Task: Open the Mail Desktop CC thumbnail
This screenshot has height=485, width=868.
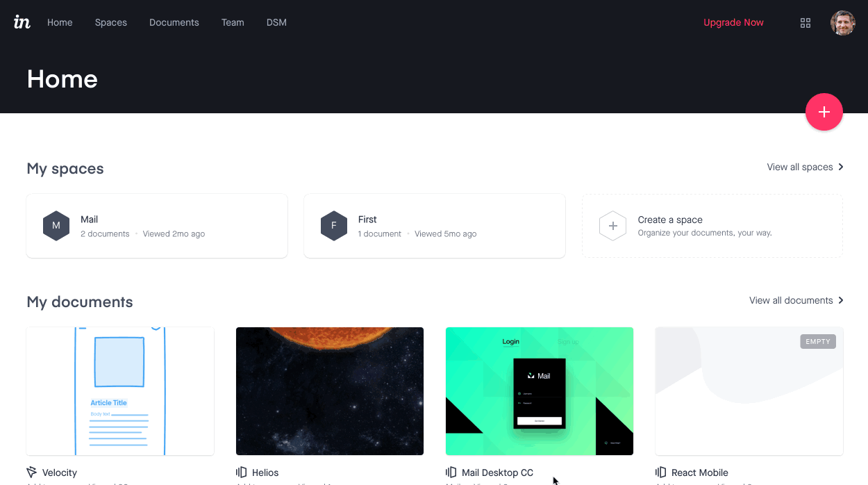Action: point(540,391)
